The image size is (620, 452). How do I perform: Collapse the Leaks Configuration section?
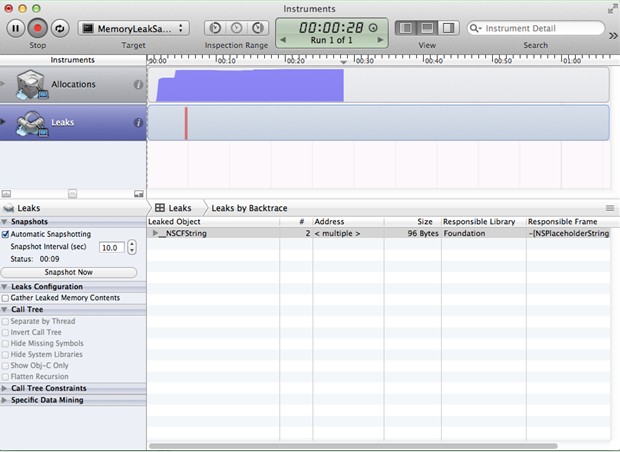pos(4,286)
